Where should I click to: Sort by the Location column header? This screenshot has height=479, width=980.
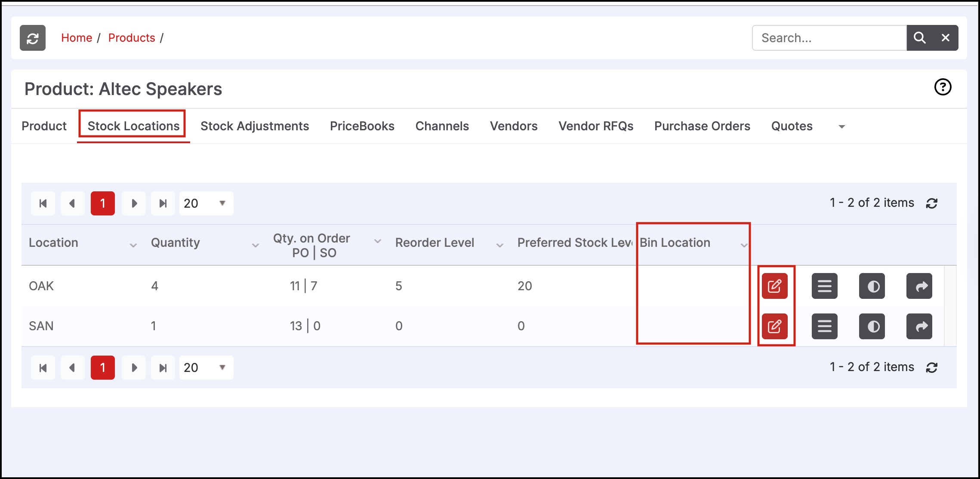pos(53,243)
